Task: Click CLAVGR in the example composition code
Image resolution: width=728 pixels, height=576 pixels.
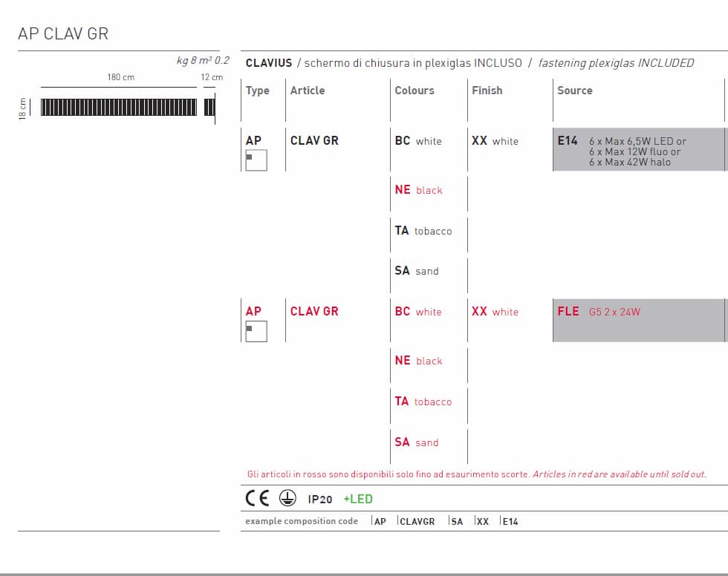Action: tap(417, 522)
